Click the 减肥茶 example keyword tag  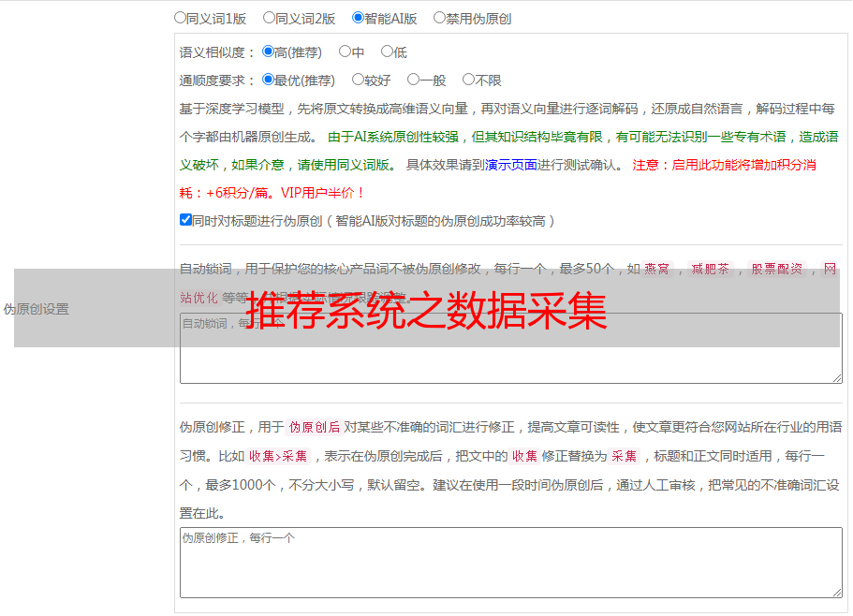(710, 269)
